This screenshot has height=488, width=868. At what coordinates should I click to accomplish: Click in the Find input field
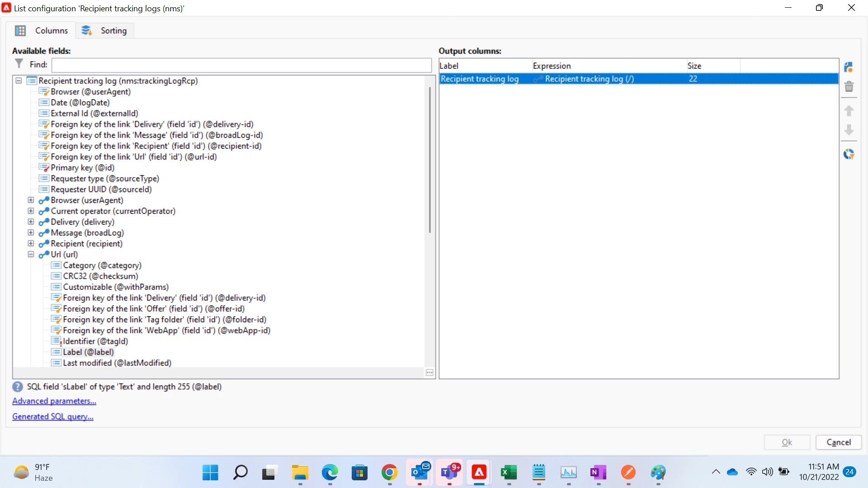point(241,65)
